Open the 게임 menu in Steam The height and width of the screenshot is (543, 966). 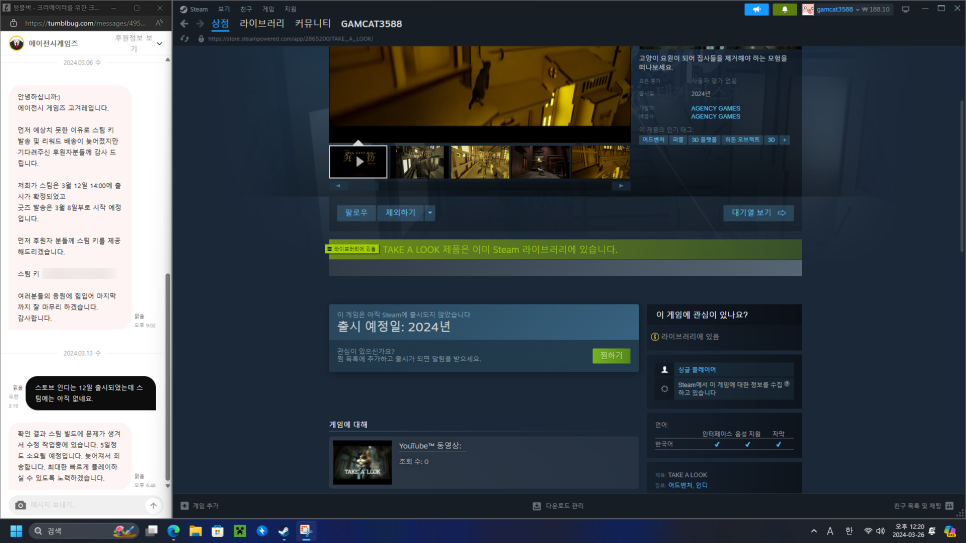[x=268, y=9]
